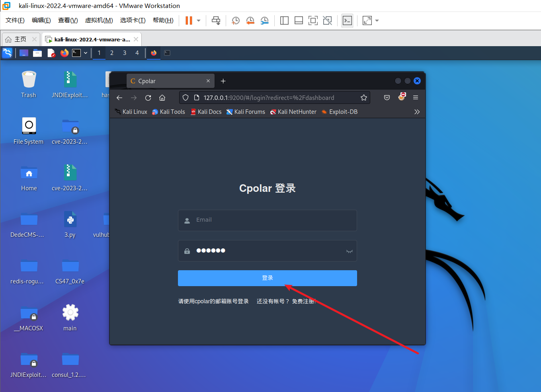
Task: Click the Send Ctrl+Alt+Del toolbar icon
Action: pyautogui.click(x=216, y=20)
